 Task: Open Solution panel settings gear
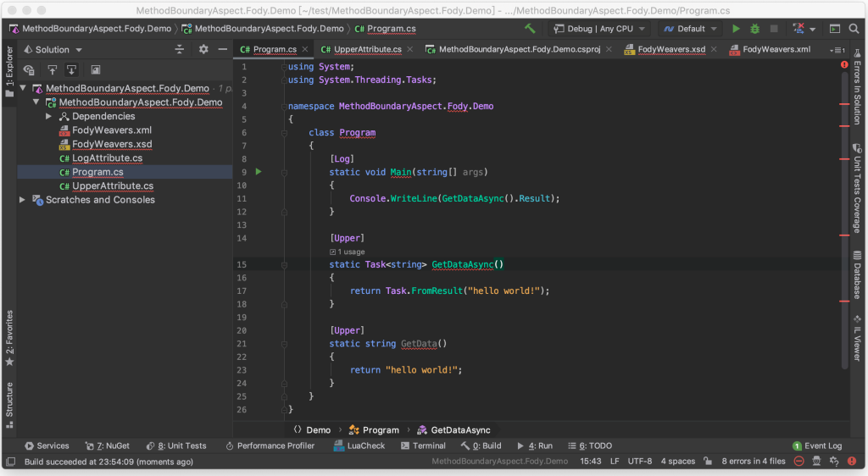203,49
